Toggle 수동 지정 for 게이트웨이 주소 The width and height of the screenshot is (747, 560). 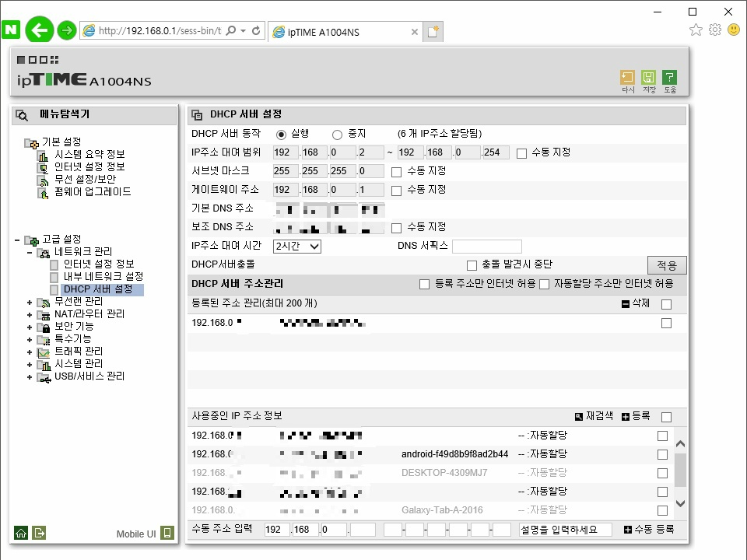point(396,191)
